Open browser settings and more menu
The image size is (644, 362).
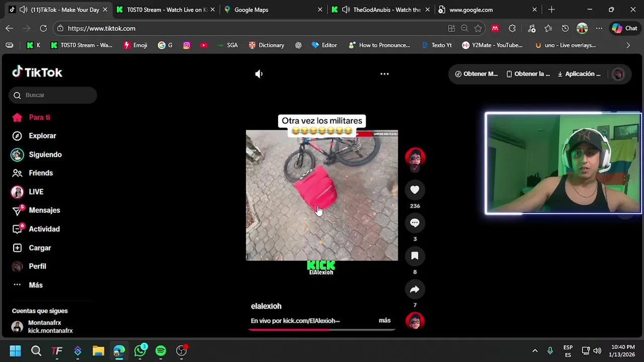599,29
